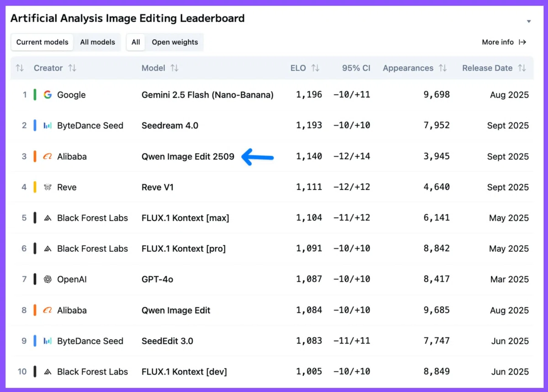This screenshot has width=548, height=392.
Task: Click the Appearances column header
Action: pos(408,68)
